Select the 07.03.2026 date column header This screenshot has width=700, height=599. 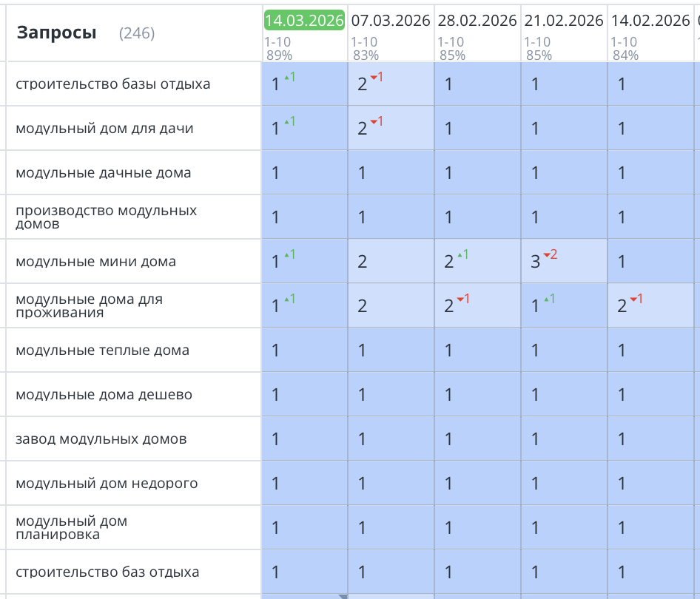391,21
